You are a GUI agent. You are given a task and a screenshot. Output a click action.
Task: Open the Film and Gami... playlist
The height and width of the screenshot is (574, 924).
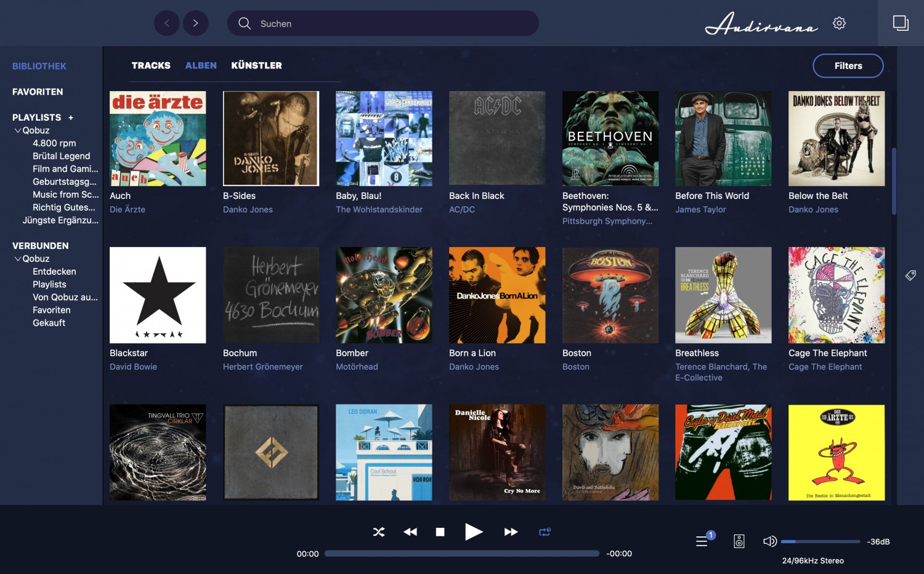coord(65,169)
